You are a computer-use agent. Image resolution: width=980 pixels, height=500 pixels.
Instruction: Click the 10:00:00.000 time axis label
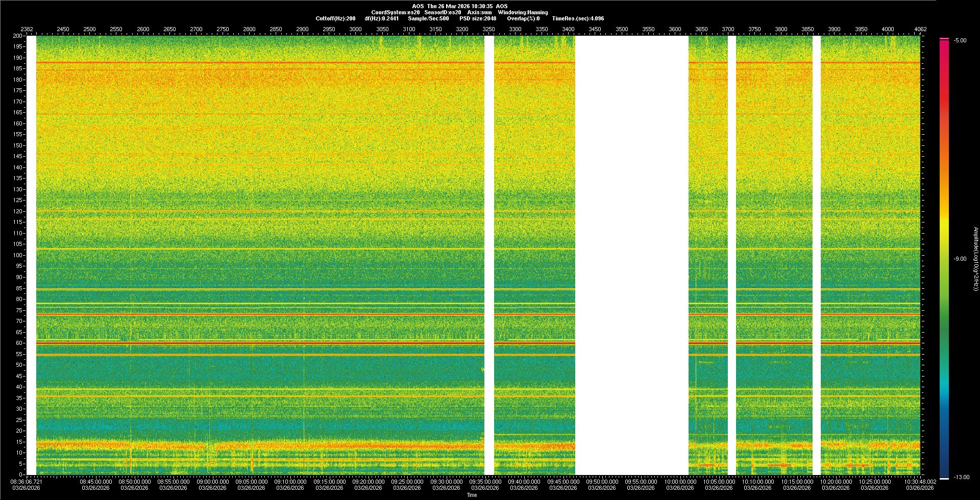point(680,482)
